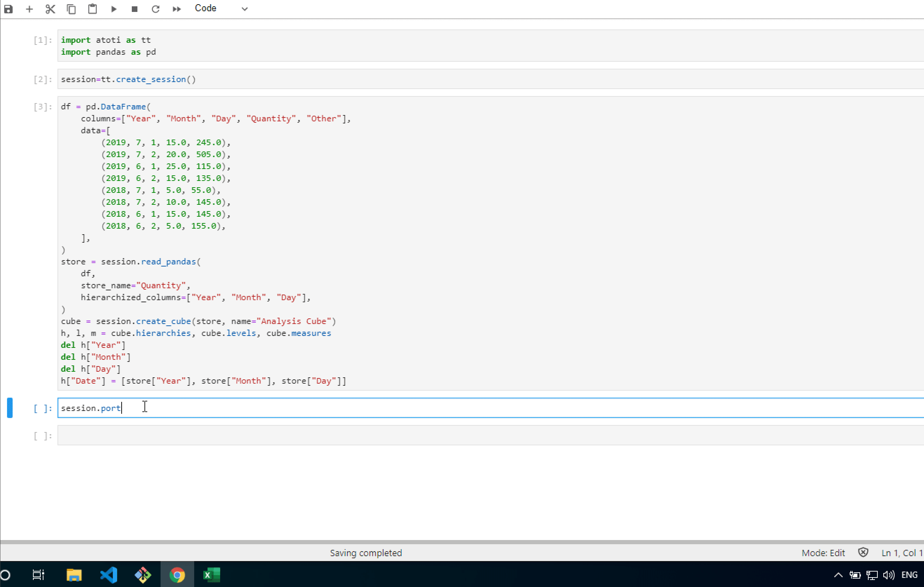
Task: Click the create_session cell
Action: pyautogui.click(x=461, y=79)
